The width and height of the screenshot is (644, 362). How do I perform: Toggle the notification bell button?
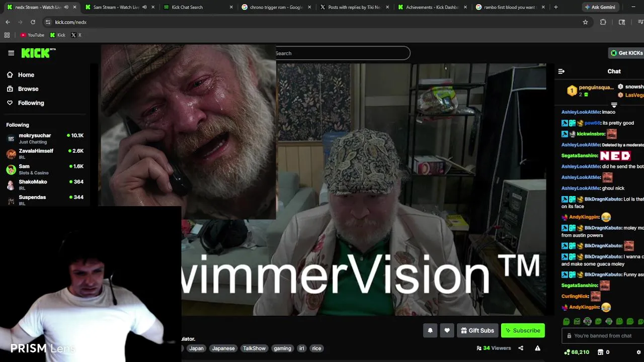click(x=430, y=330)
